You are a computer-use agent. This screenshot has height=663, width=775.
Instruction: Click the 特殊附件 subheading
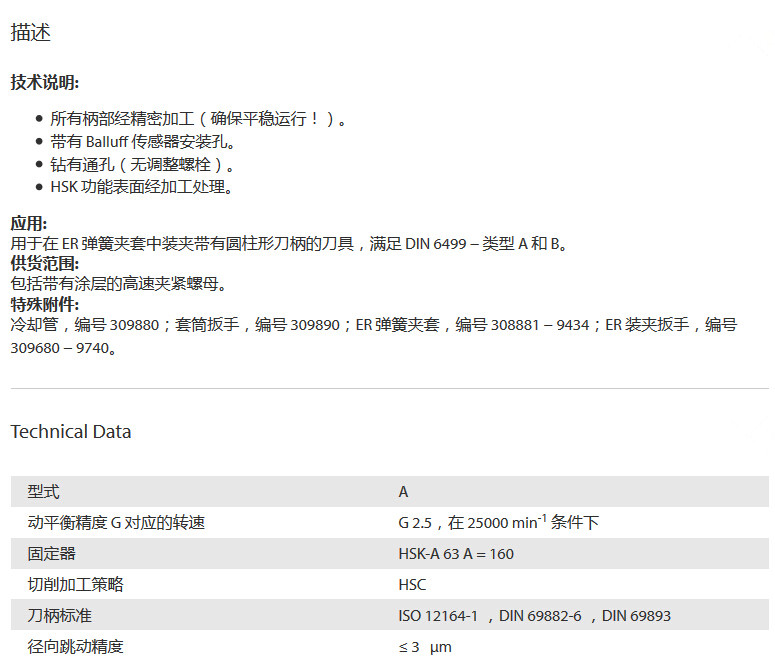coord(44,304)
